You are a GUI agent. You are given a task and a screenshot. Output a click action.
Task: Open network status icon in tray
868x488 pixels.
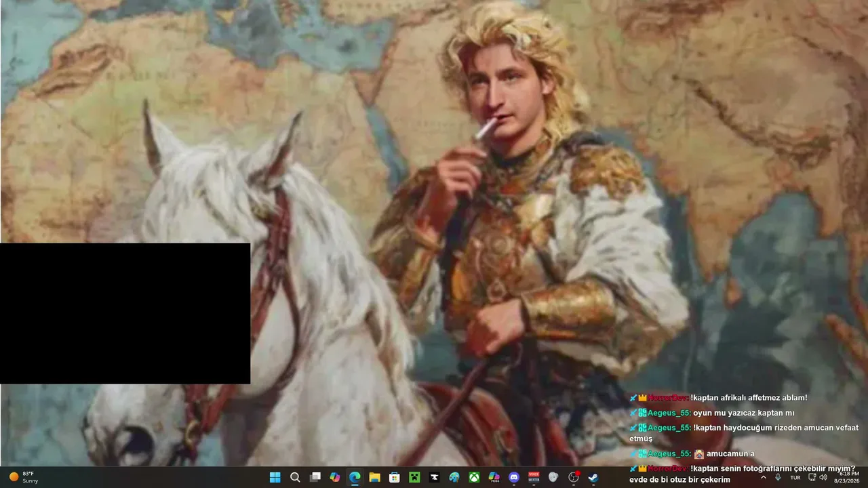812,477
